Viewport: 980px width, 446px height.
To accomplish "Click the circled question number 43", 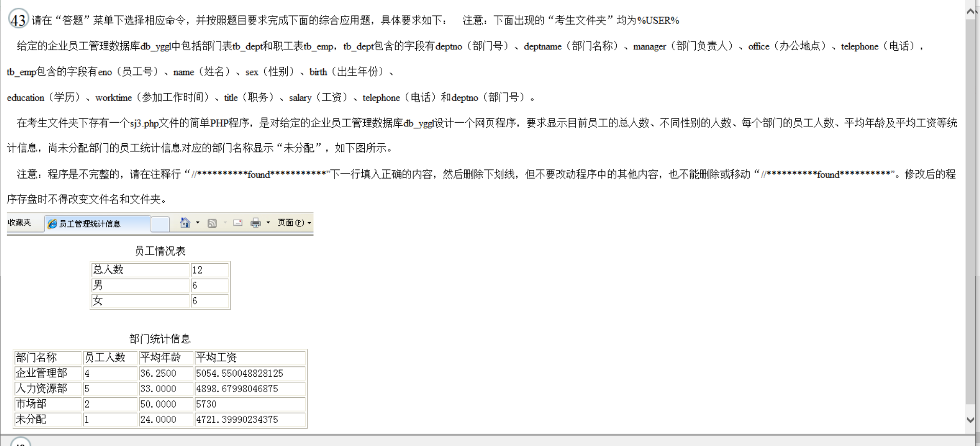I will pos(18,20).
